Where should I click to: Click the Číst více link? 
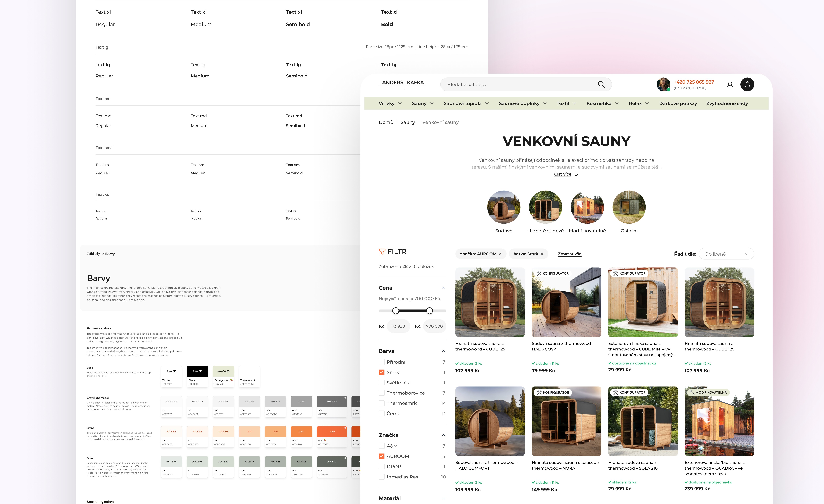562,174
